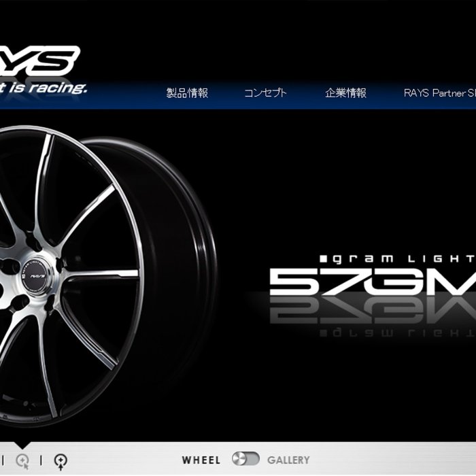
Task: Select the black zoom with arrow icon
Action: [61, 462]
